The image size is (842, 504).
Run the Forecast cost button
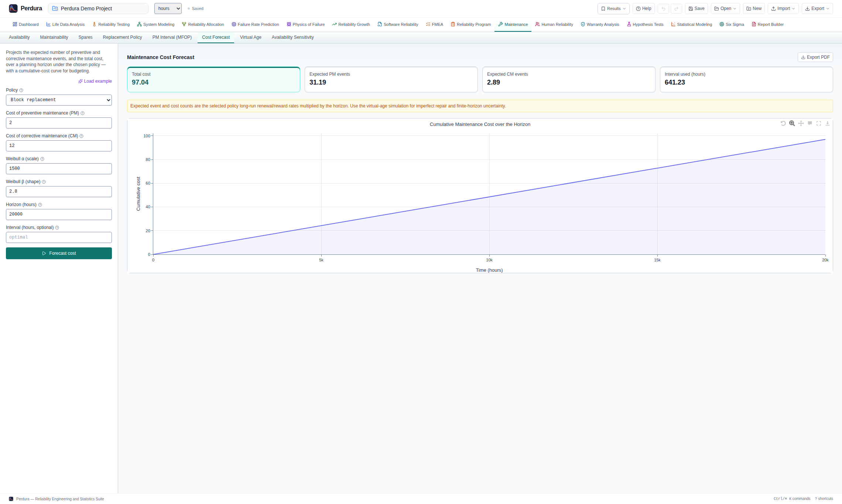coord(59,253)
